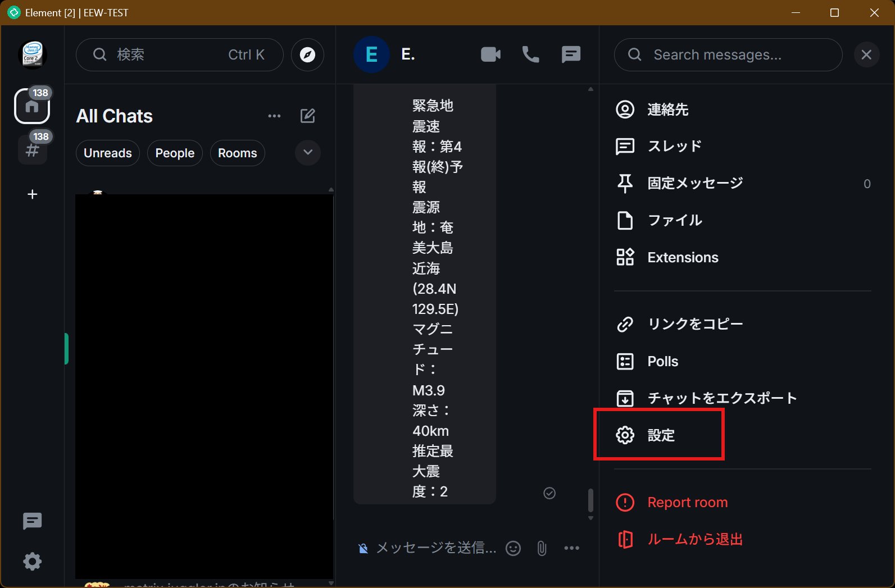
Task: Click the earthquake alert message bubble
Action: pos(425,295)
